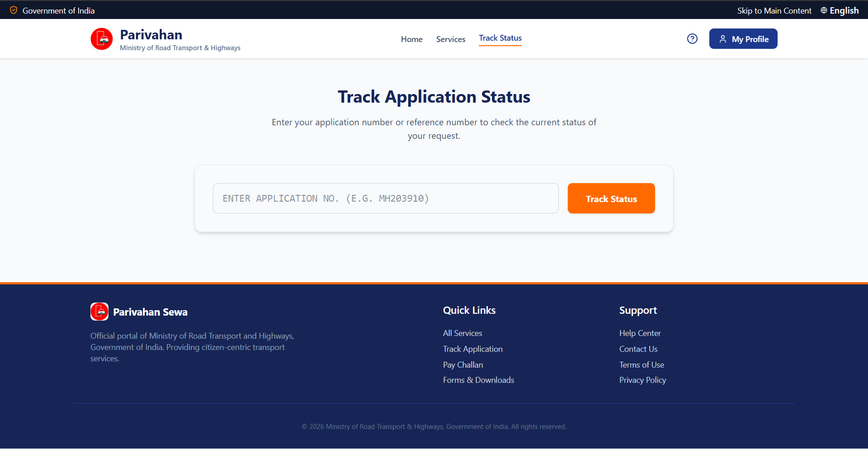Click the Support footer heading
This screenshot has width=868, height=449.
[x=638, y=310]
